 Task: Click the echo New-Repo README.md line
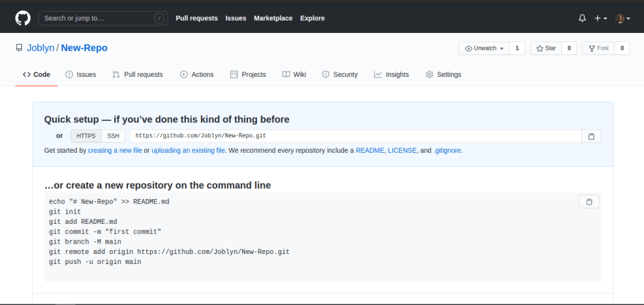[x=109, y=202]
